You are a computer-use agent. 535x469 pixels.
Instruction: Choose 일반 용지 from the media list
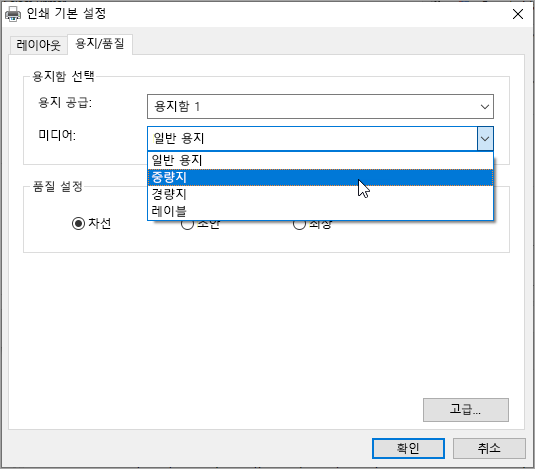click(320, 160)
